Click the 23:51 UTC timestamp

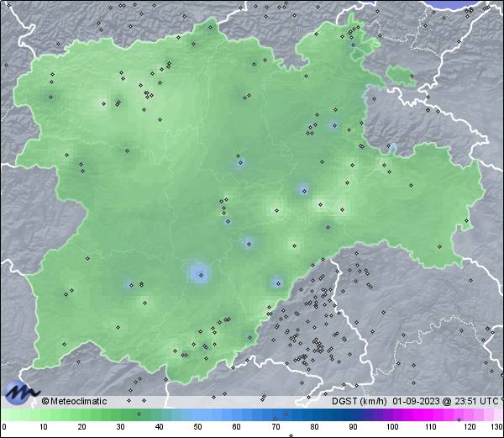tap(475, 401)
